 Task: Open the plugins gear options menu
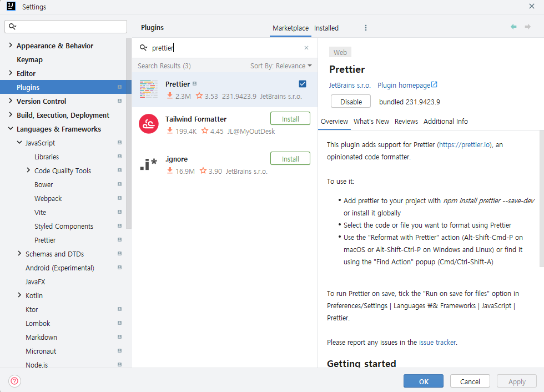tap(365, 28)
